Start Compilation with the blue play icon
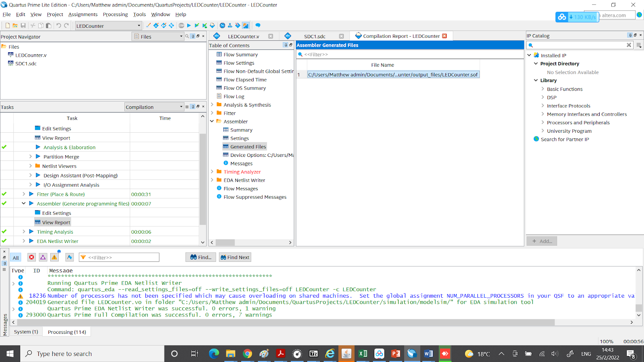 point(189,25)
